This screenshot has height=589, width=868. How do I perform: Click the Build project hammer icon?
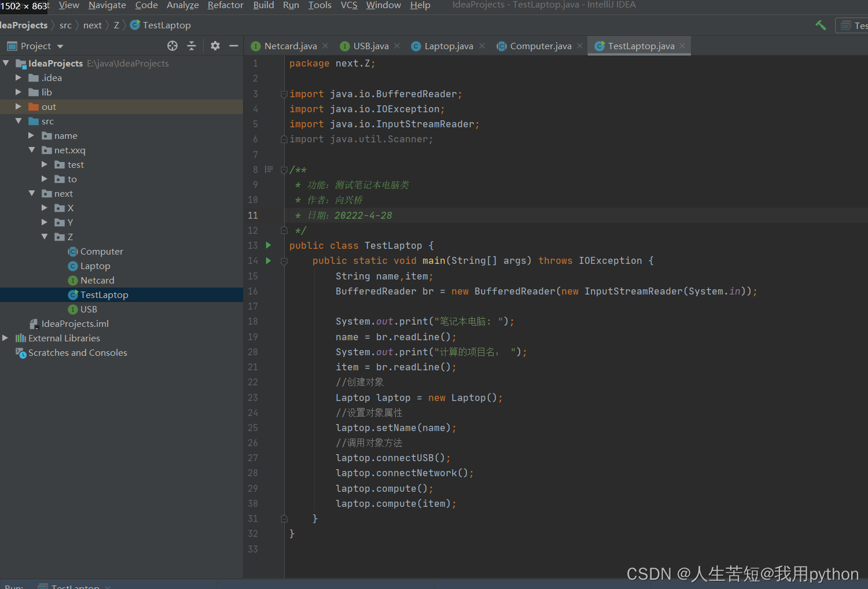tap(821, 25)
